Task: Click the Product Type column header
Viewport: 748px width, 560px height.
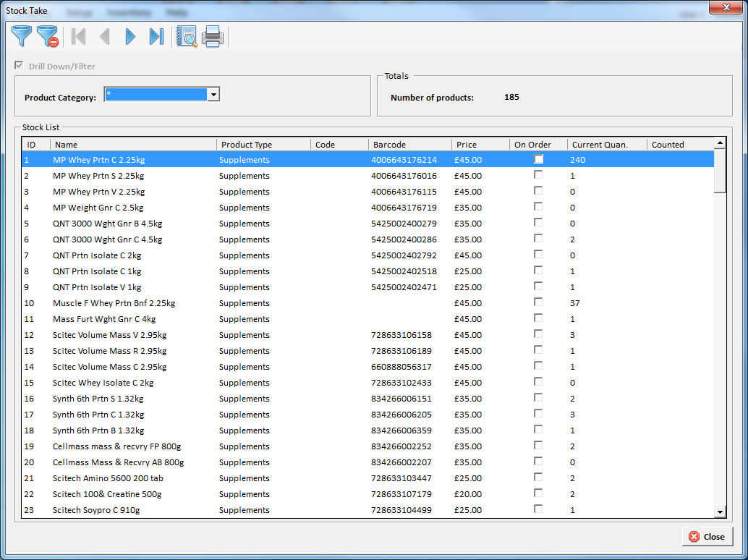Action: pos(263,145)
